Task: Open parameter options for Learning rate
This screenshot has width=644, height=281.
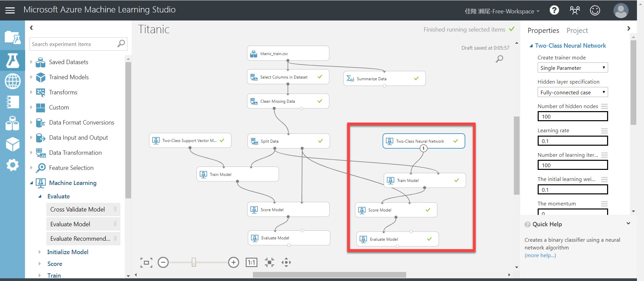Action: 604,131
